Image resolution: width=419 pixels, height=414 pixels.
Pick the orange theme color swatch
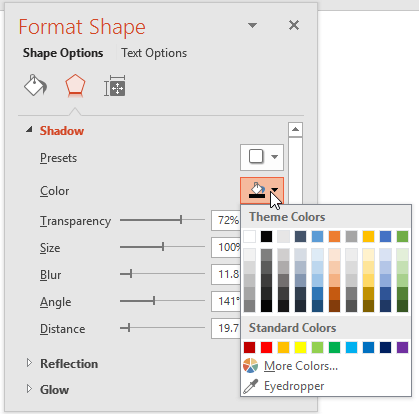click(334, 237)
